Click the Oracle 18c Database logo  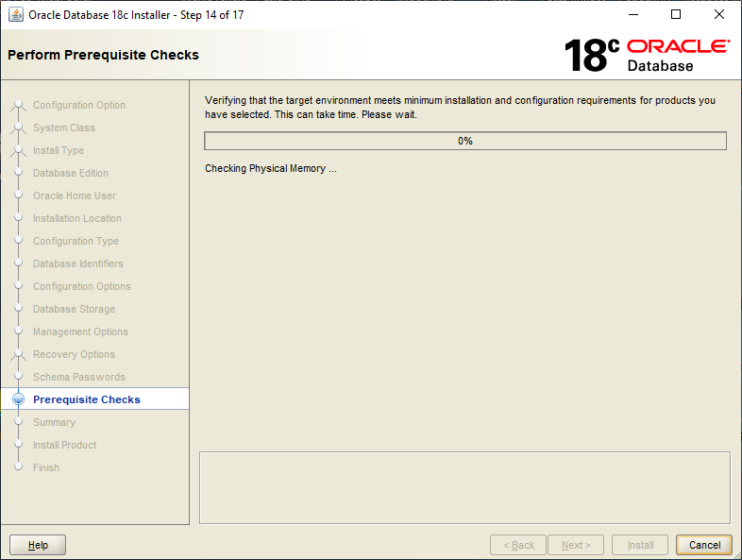point(647,56)
